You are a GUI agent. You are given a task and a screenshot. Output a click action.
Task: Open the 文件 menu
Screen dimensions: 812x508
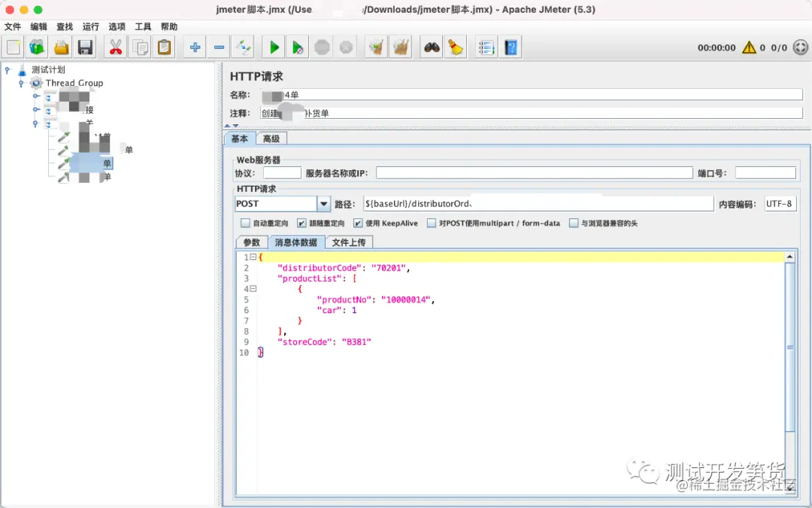pyautogui.click(x=13, y=26)
